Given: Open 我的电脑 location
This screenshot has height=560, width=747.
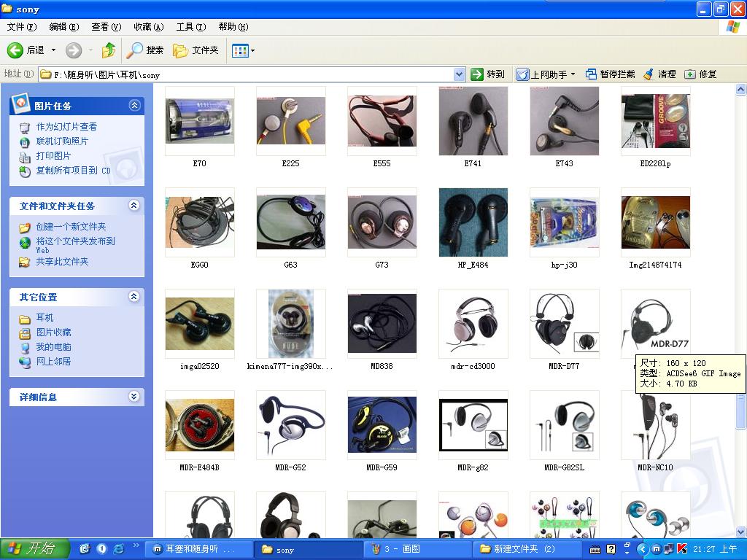Looking at the screenshot, I should (x=53, y=347).
